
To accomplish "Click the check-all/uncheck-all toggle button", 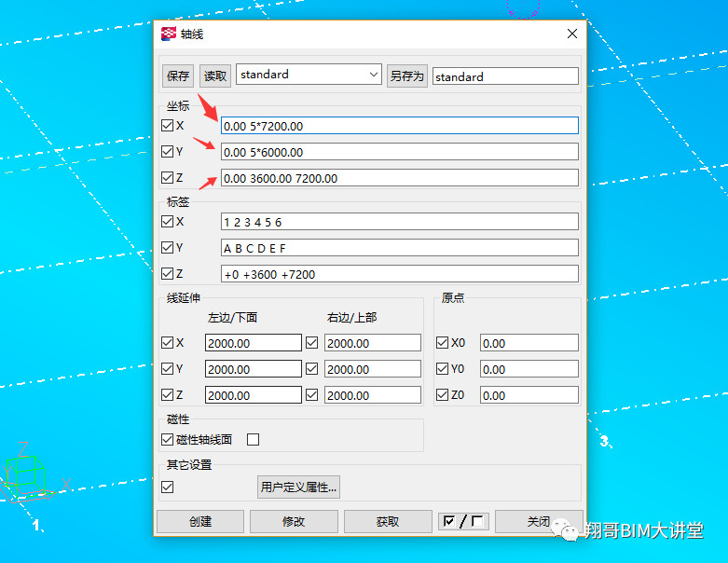I will (x=463, y=521).
